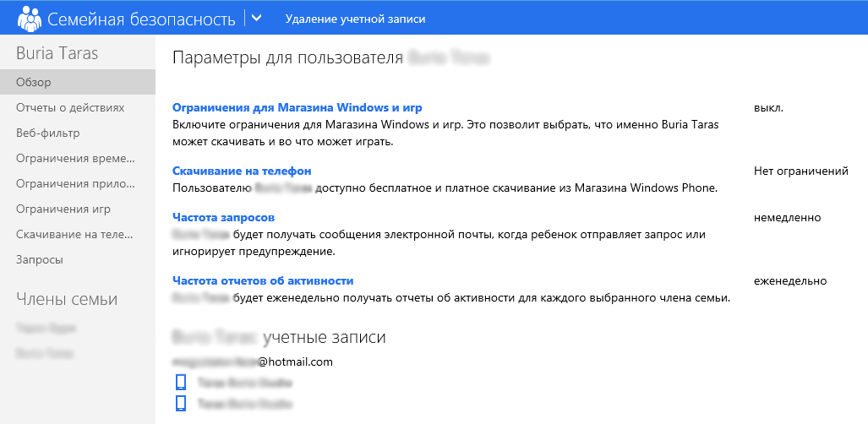
Task: Select first blurred family member in sidebar
Action: 46,329
